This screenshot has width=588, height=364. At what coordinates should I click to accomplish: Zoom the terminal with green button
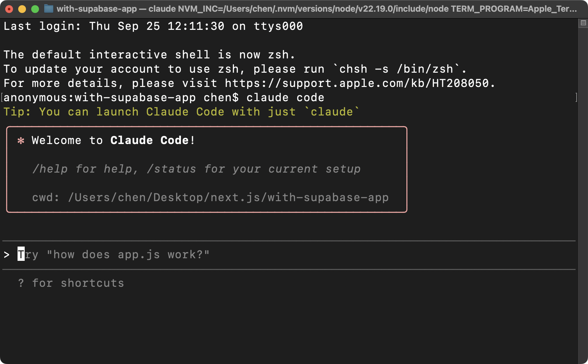tap(35, 9)
